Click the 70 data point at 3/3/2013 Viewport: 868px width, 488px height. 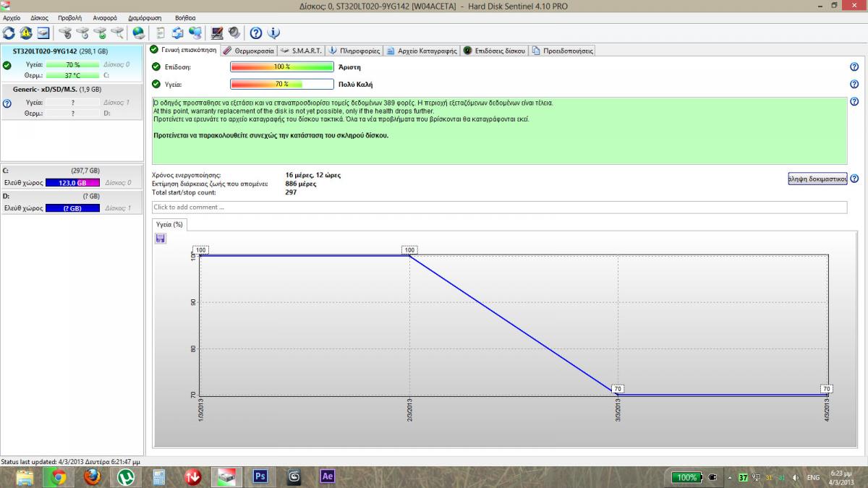618,389
